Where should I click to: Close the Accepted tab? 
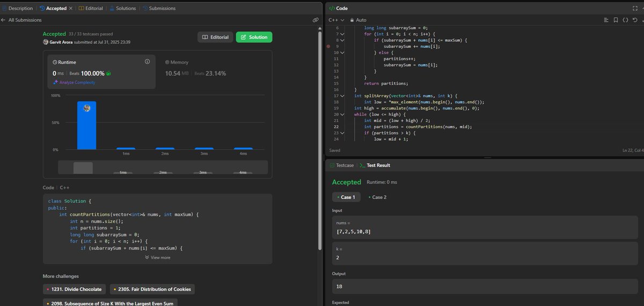click(71, 9)
